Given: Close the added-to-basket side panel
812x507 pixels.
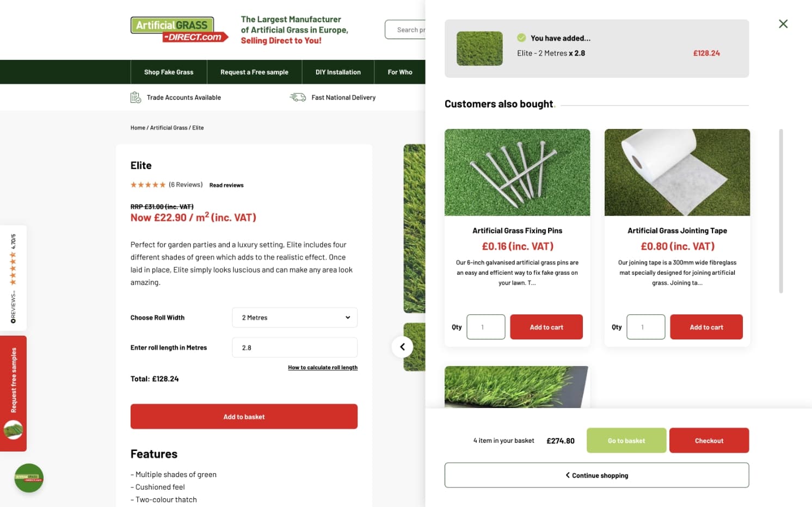Looking at the screenshot, I should 783,24.
